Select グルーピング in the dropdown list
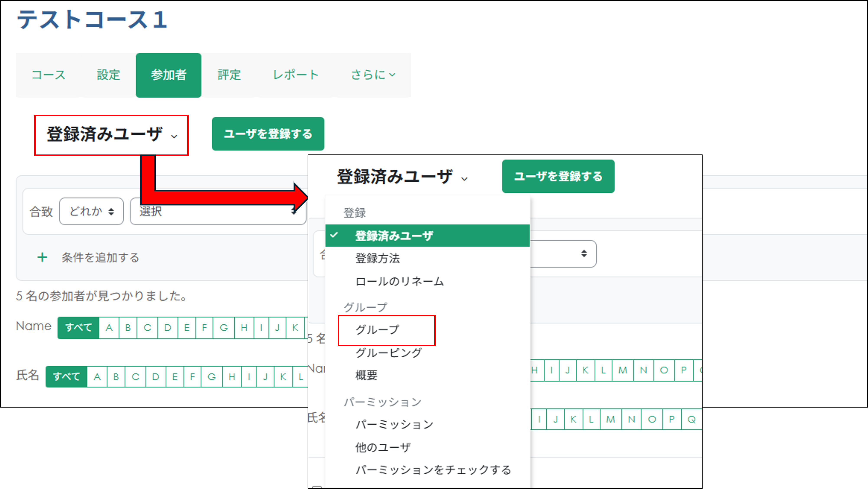 coord(387,353)
